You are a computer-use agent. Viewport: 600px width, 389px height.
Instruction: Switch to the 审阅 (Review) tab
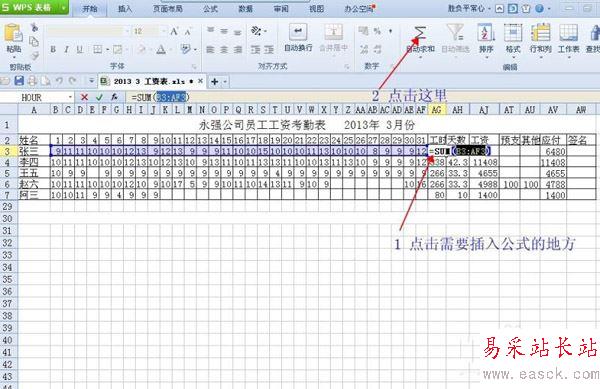(x=281, y=8)
